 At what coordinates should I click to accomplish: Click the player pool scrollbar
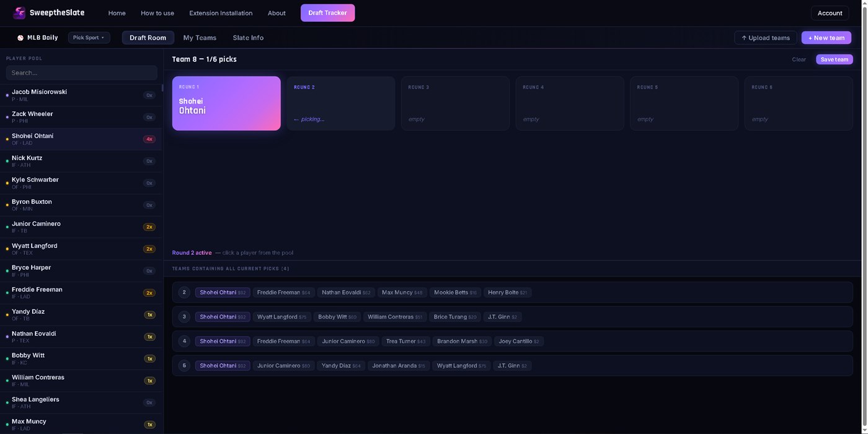point(162,88)
